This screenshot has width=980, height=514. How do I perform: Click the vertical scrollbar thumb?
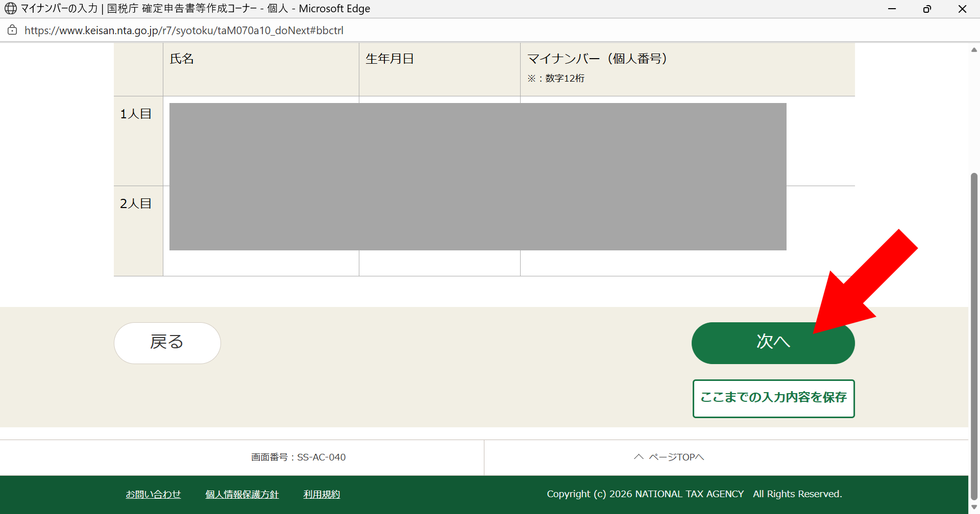974,337
